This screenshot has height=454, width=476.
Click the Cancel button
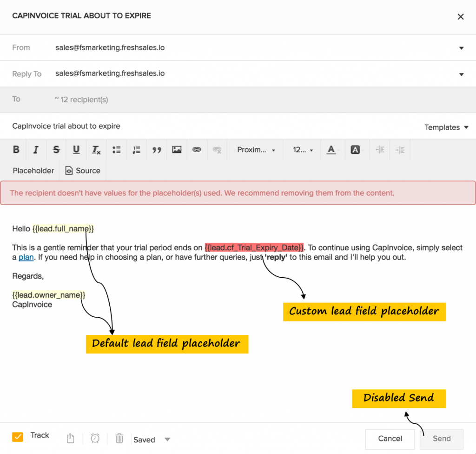[x=390, y=439]
